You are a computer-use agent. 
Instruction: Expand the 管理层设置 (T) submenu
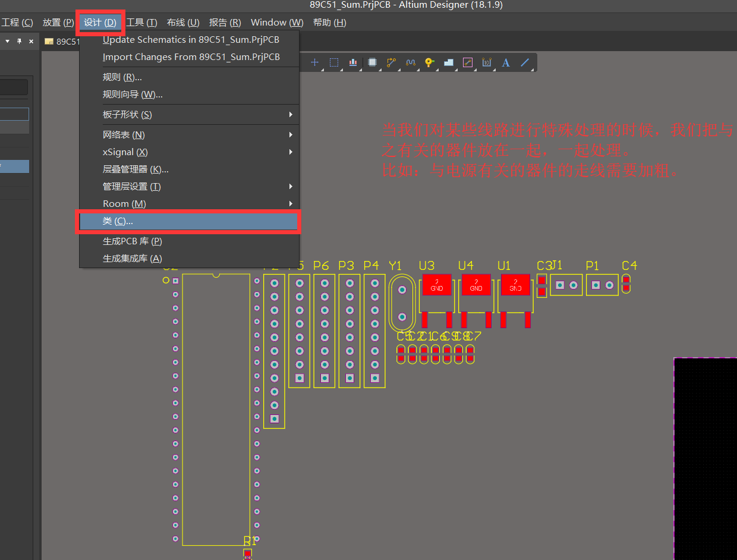tap(190, 187)
